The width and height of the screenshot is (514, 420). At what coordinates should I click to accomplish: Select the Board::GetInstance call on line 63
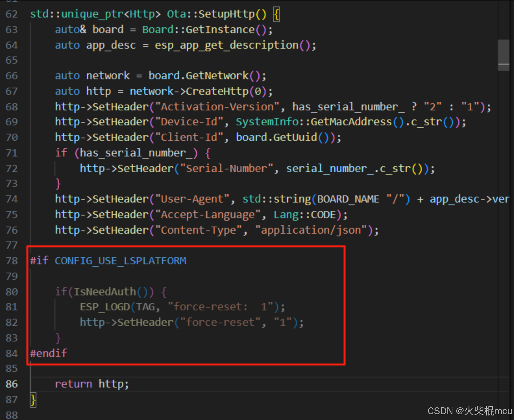coord(204,30)
